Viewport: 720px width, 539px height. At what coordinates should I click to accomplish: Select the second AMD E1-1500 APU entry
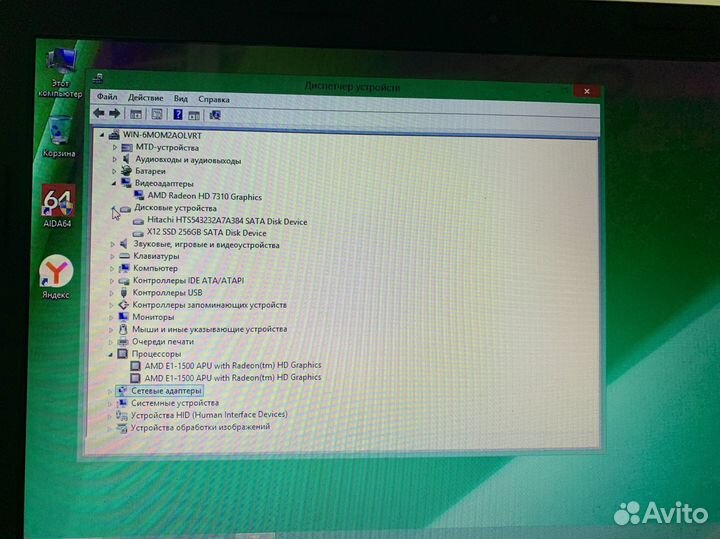(233, 378)
